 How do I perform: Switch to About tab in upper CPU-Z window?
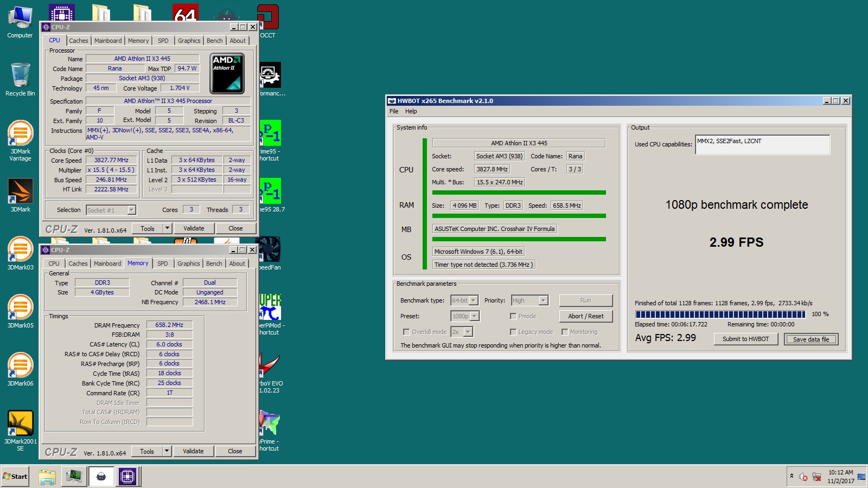(x=238, y=41)
